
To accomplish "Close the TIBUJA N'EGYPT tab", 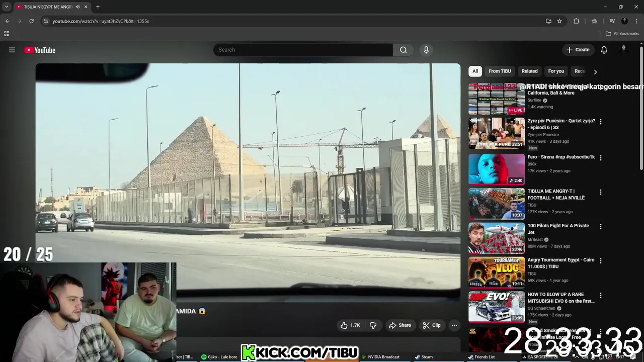I will tap(86, 7).
